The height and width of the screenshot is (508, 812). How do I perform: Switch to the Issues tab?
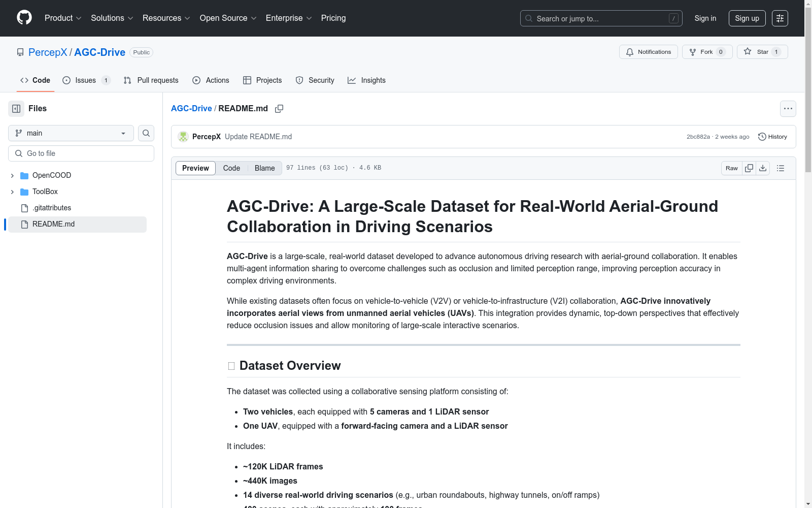pyautogui.click(x=85, y=80)
